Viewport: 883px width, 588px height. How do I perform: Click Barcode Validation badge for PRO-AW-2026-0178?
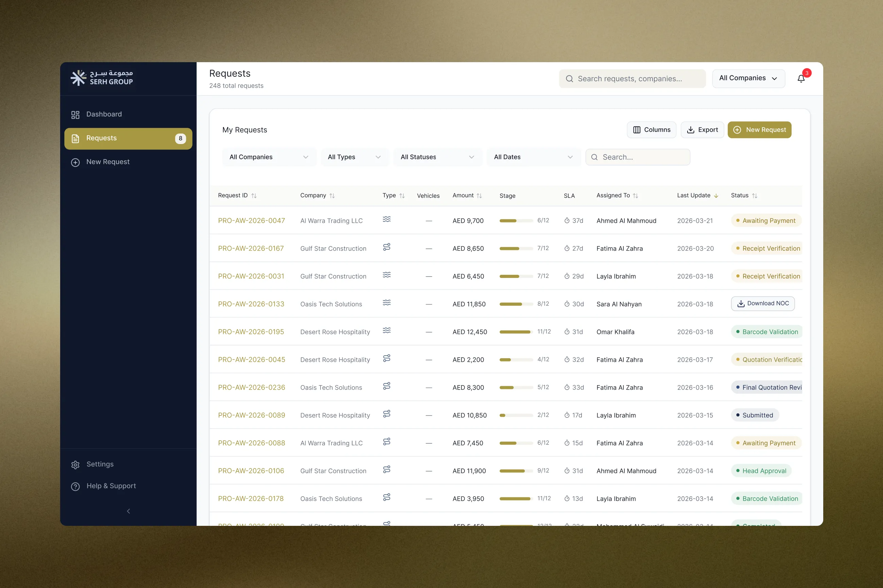tap(766, 498)
